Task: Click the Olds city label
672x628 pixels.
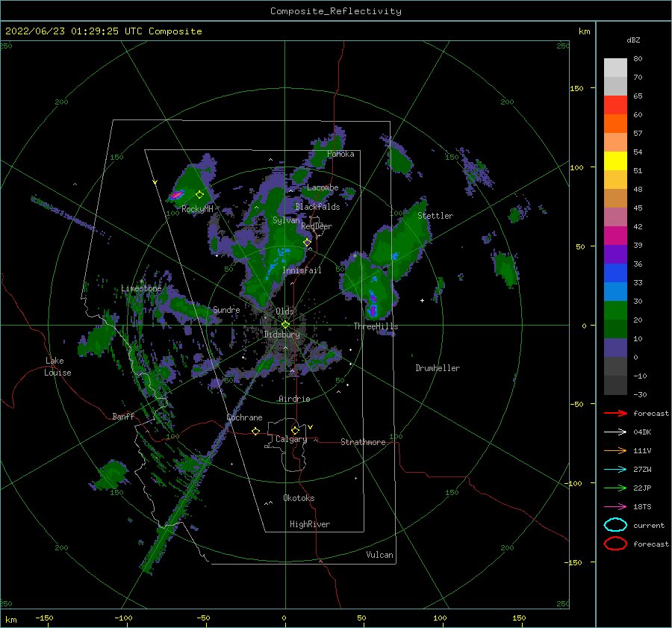Action: coord(284,311)
